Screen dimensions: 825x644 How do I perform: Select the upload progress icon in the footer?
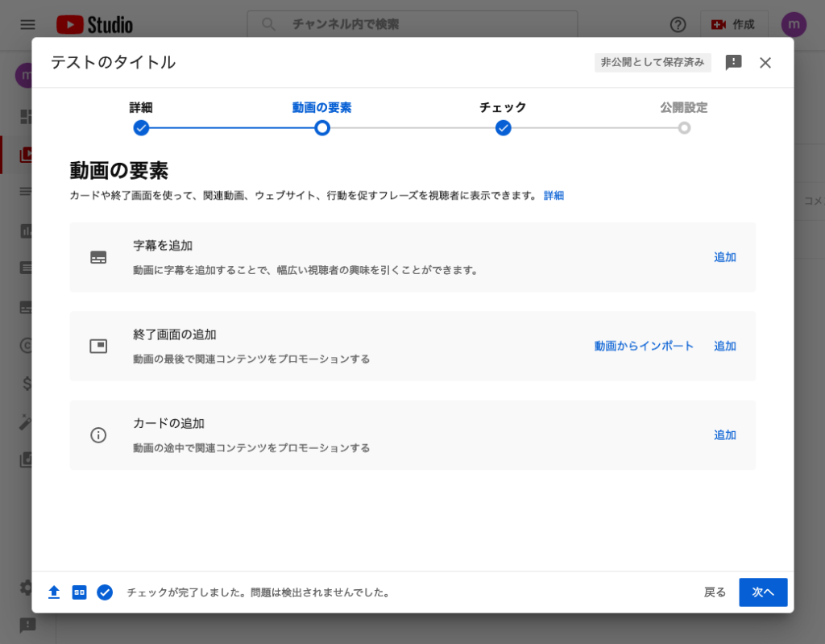pos(54,592)
